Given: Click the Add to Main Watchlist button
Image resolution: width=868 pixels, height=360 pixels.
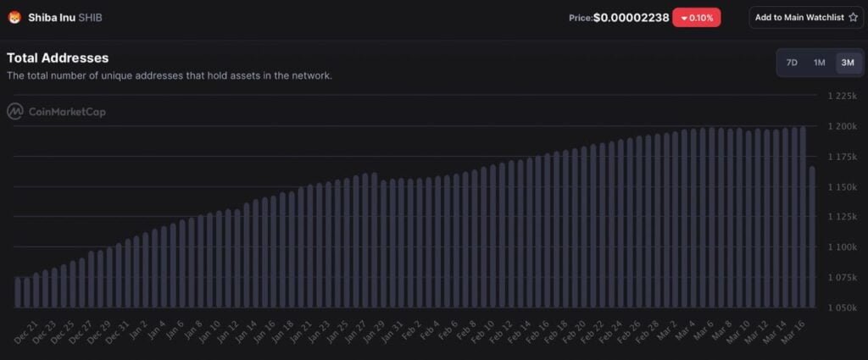Looking at the screenshot, I should [806, 17].
